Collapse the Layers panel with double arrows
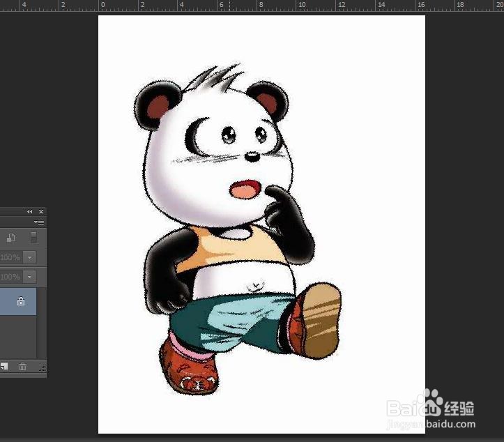Screen dimensions: 504x442 click(x=30, y=211)
